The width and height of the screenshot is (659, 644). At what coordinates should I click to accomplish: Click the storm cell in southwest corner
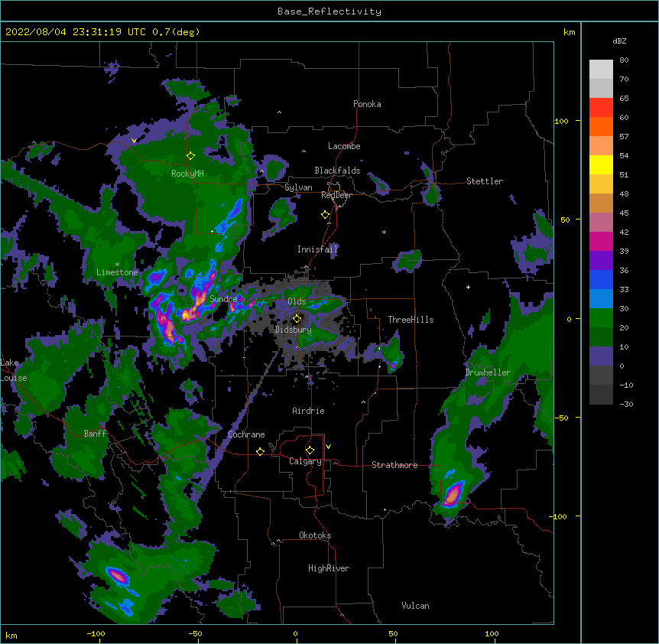click(x=118, y=576)
